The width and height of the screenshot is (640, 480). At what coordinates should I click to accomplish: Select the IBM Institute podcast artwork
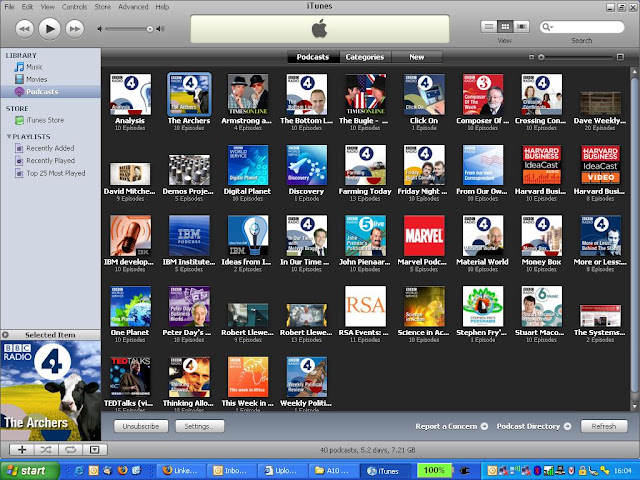tap(189, 236)
